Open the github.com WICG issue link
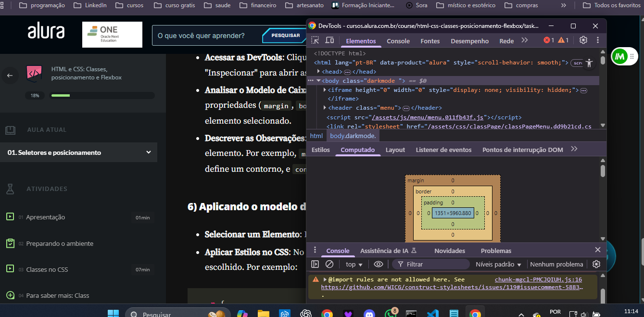The image size is (644, 317). pos(452,287)
